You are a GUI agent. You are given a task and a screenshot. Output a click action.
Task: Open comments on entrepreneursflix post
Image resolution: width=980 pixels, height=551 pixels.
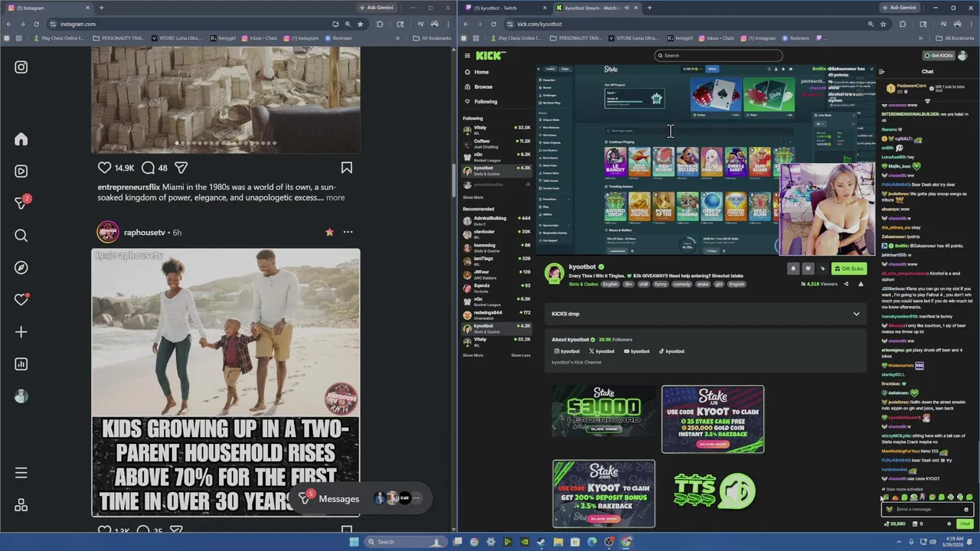click(x=149, y=168)
